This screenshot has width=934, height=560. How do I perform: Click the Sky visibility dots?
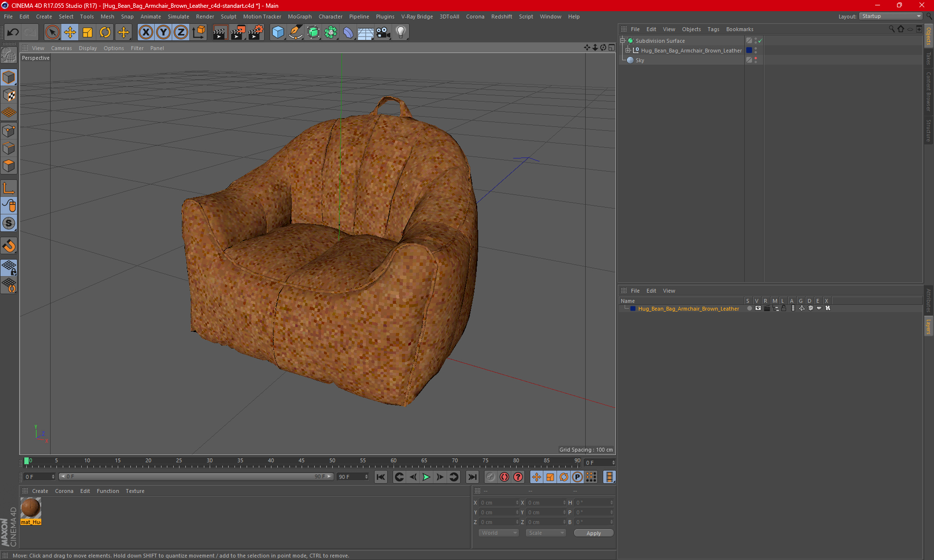(x=755, y=60)
